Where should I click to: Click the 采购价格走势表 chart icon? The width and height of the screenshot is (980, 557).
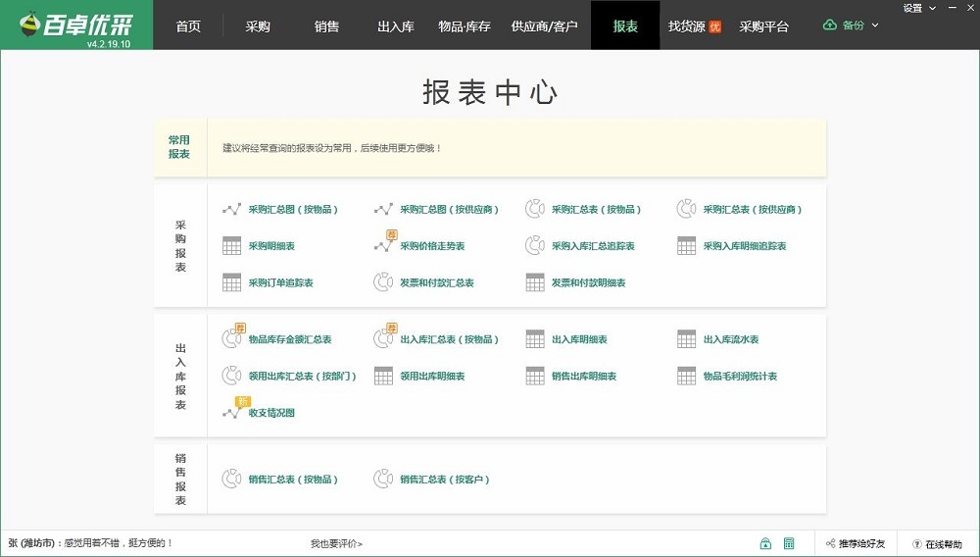(383, 246)
